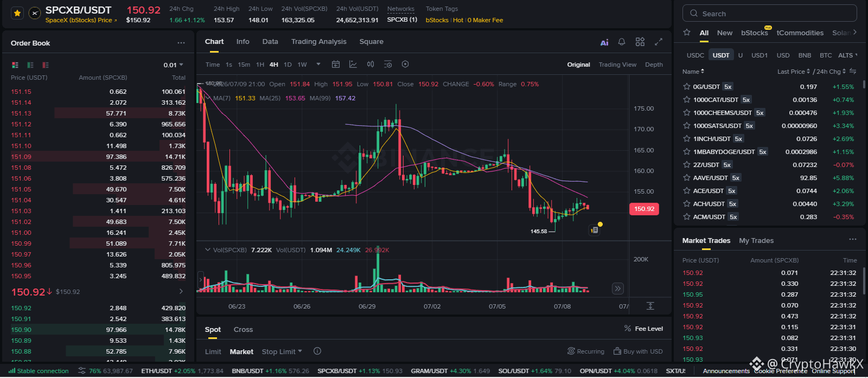Open Order Book more options menu
Image resolution: width=868 pixels, height=378 pixels.
click(181, 43)
